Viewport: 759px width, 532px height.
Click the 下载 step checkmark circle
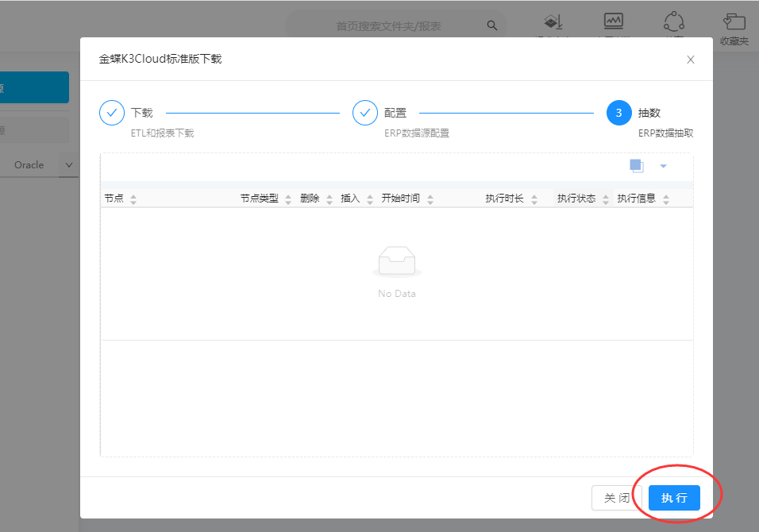112,113
